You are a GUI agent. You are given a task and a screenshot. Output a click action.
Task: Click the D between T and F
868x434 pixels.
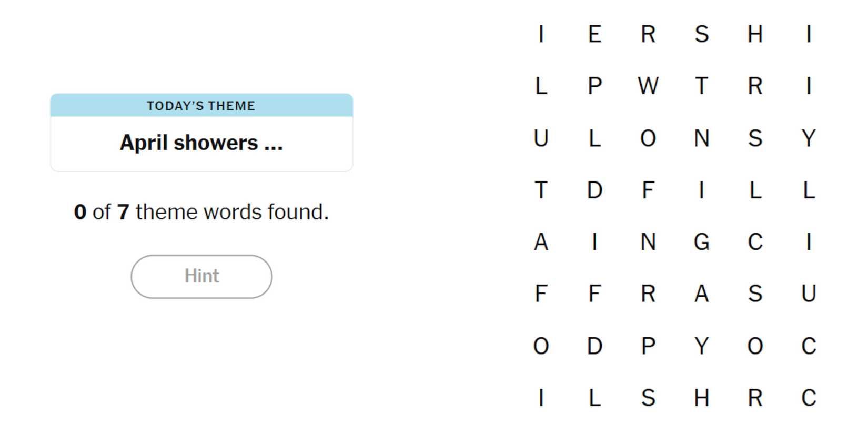[594, 190]
